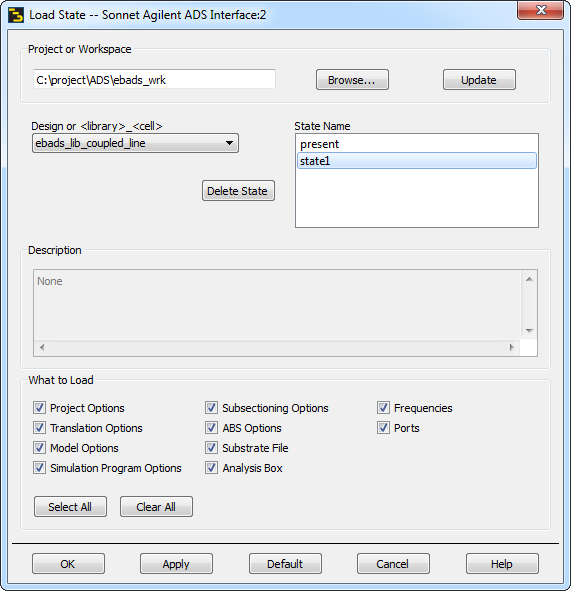Close the Load State dialog window
571x591 pixels.
[x=540, y=10]
